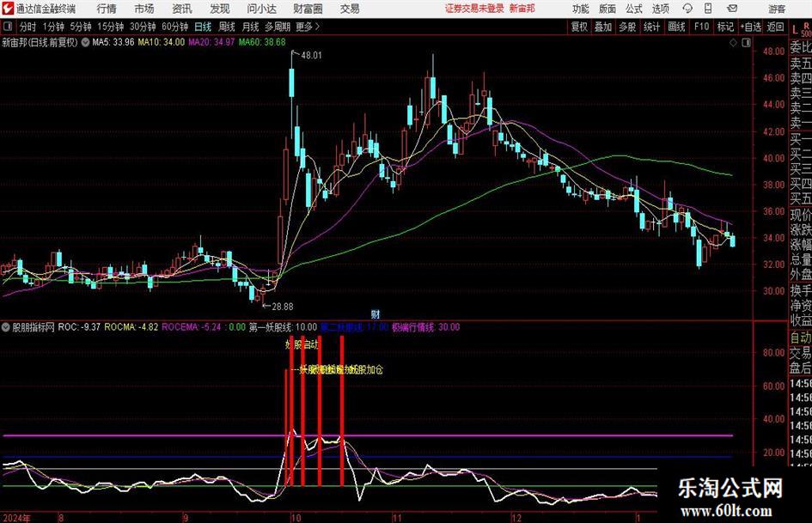Click the 返回 back button
812x523 pixels.
(x=776, y=27)
